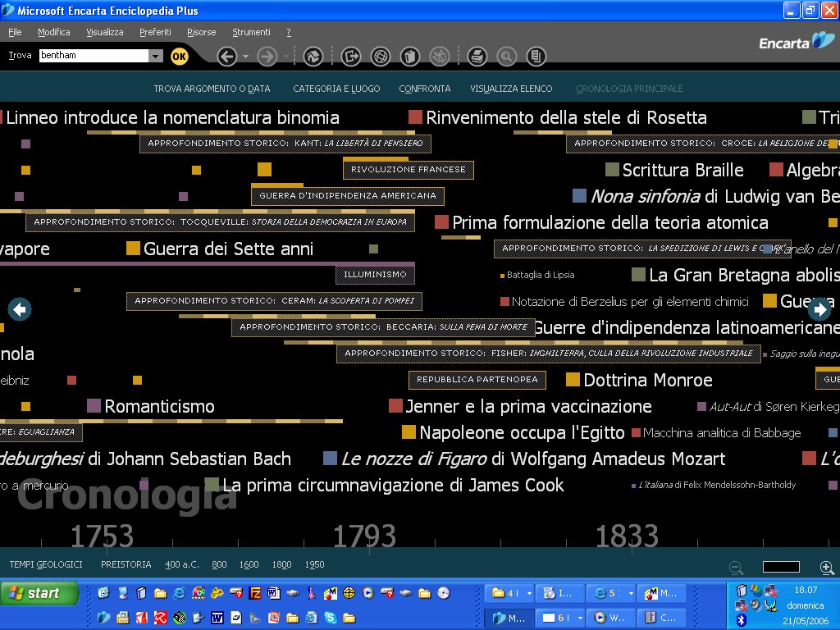The width and height of the screenshot is (840, 630).
Task: Open the forward history dropdown arrow
Action: [x=285, y=57]
